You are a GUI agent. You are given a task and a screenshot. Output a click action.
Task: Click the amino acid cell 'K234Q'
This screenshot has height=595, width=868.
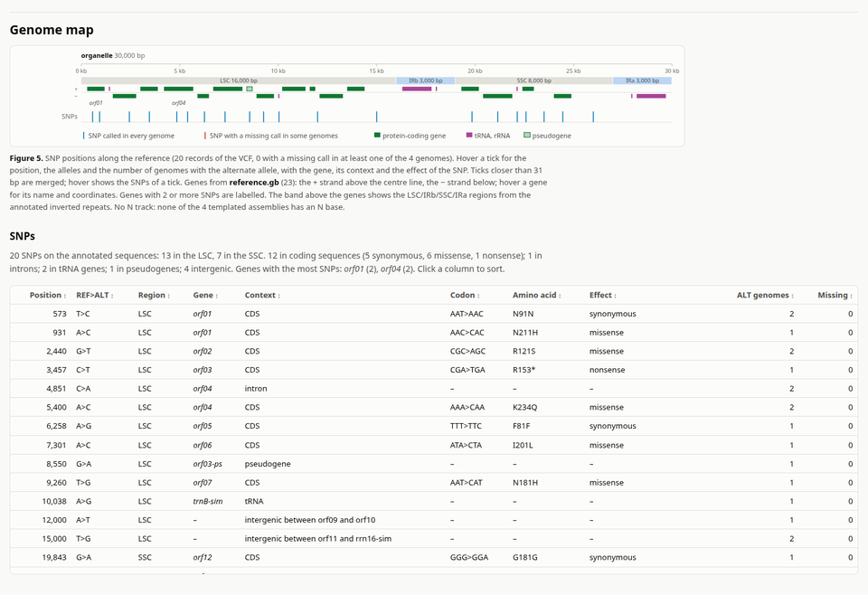(524, 408)
